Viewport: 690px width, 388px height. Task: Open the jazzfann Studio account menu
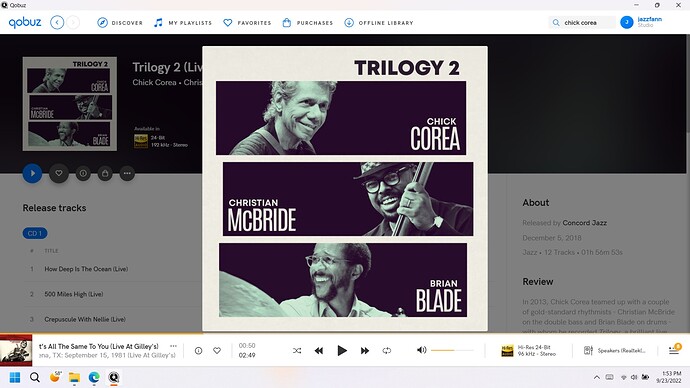tap(650, 22)
